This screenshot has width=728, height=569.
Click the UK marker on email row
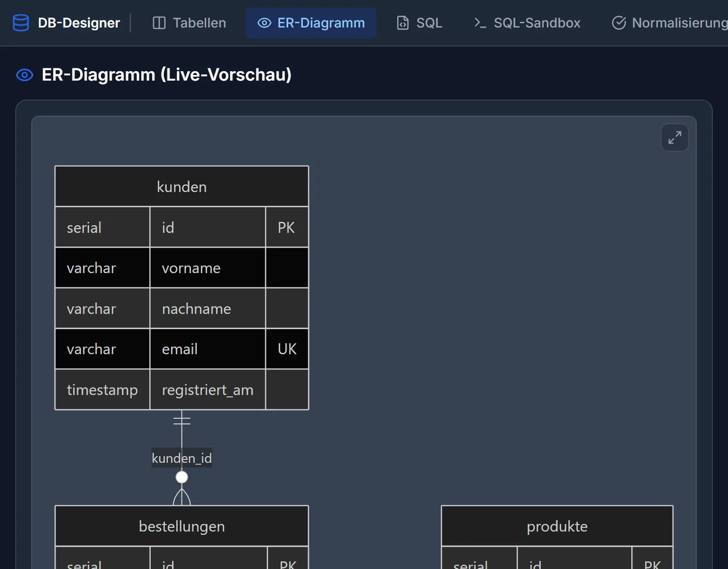coord(287,349)
